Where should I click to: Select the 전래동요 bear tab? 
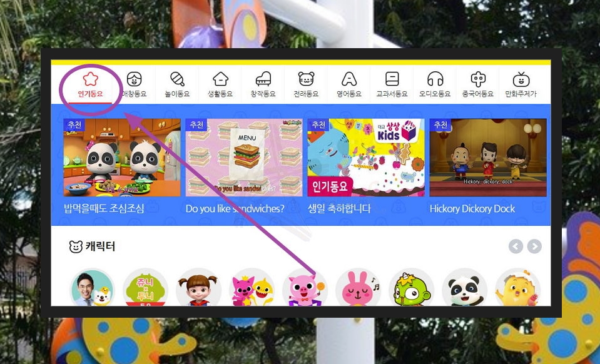click(306, 85)
